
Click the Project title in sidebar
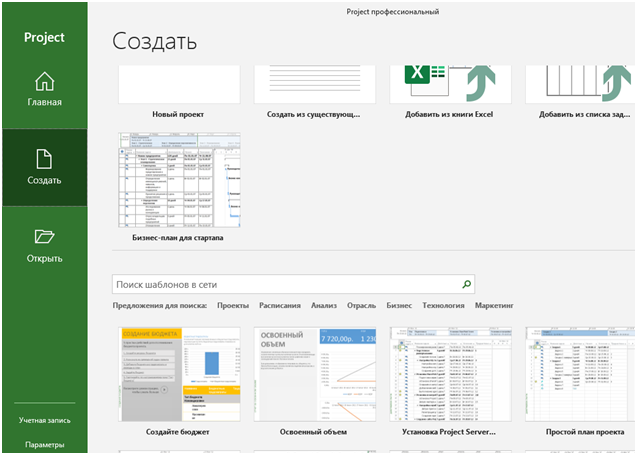(x=44, y=37)
